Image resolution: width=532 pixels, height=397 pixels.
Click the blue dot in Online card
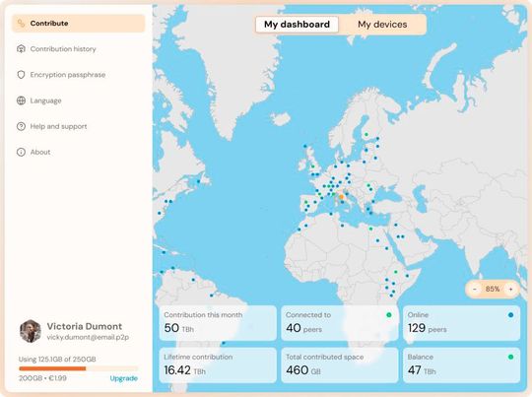[x=510, y=315]
